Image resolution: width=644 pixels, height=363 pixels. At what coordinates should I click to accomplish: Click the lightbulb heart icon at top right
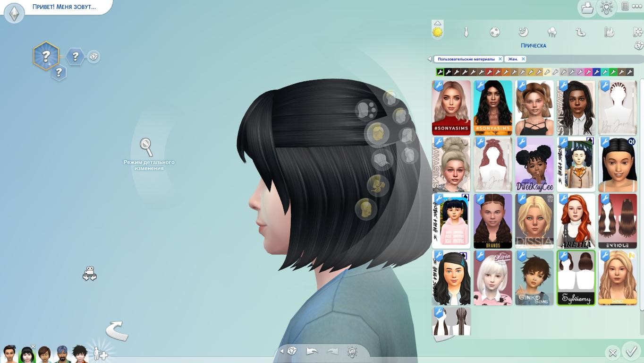606,8
